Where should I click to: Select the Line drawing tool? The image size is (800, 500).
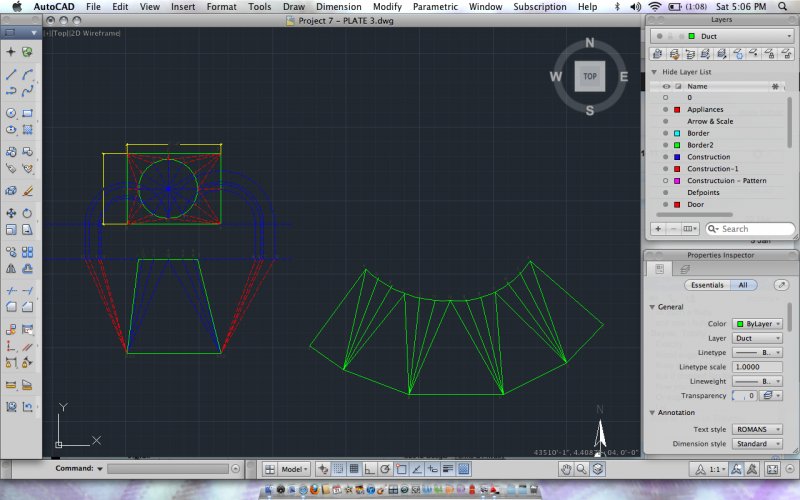pos(11,74)
